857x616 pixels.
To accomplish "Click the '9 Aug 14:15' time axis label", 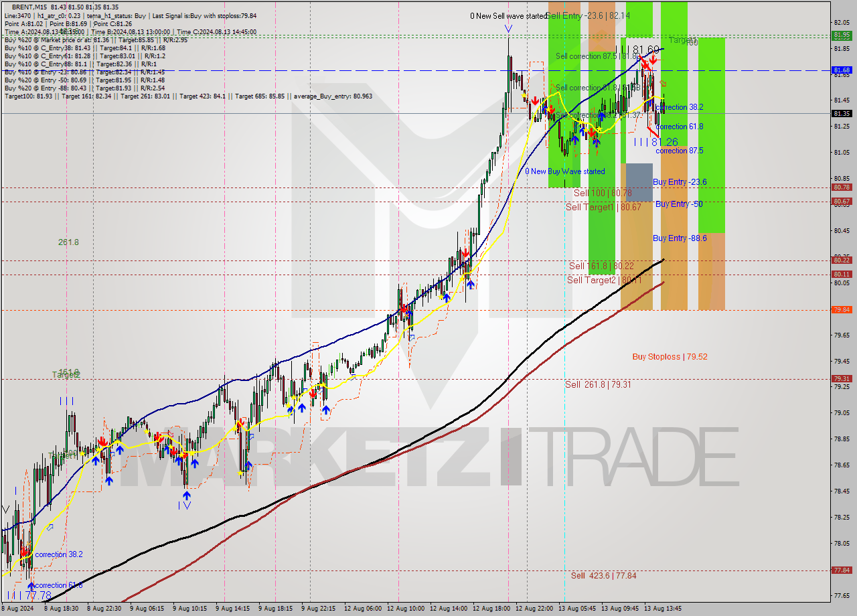I will [233, 609].
